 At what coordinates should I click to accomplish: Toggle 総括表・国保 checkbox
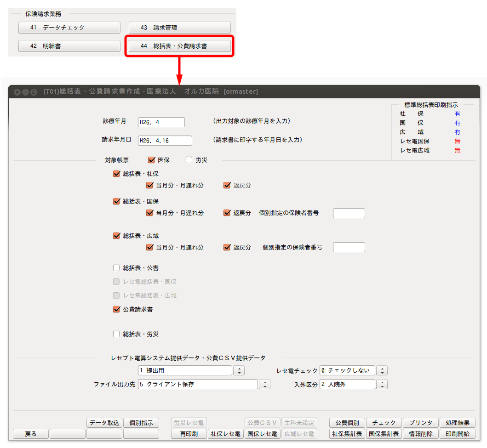click(116, 201)
